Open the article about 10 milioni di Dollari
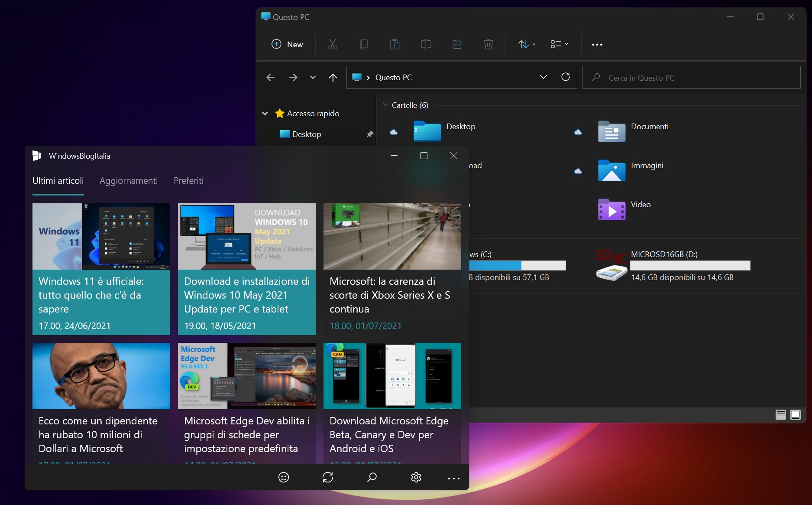This screenshot has height=505, width=812. tap(101, 404)
